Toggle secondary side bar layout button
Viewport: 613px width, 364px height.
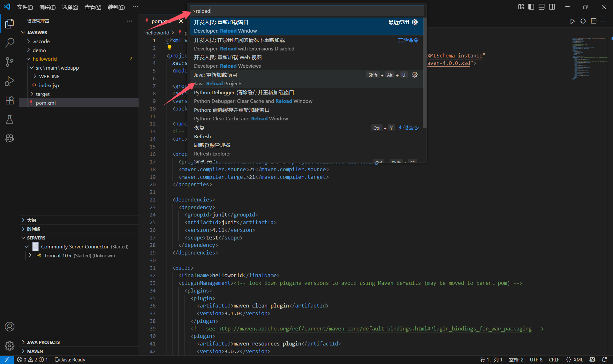tap(552, 7)
